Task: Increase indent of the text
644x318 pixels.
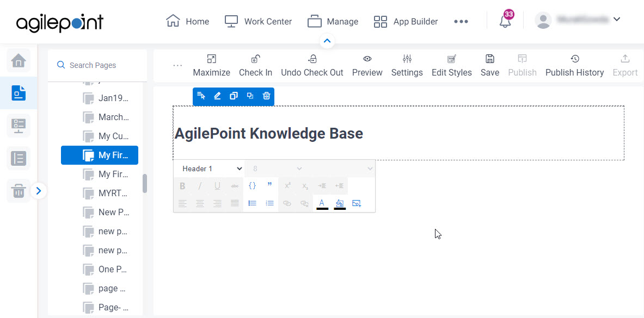Action: tap(322, 186)
